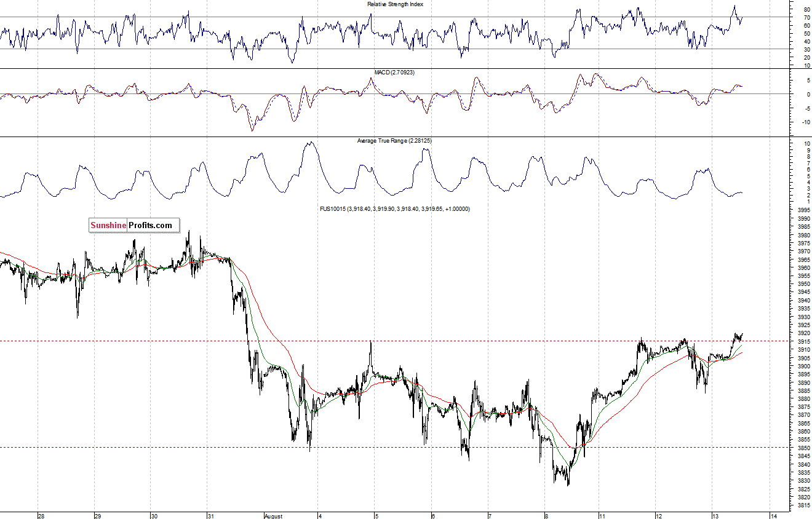This screenshot has height=519, width=812.
Task: Click the 7 value on ATR axis
Action: click(808, 163)
